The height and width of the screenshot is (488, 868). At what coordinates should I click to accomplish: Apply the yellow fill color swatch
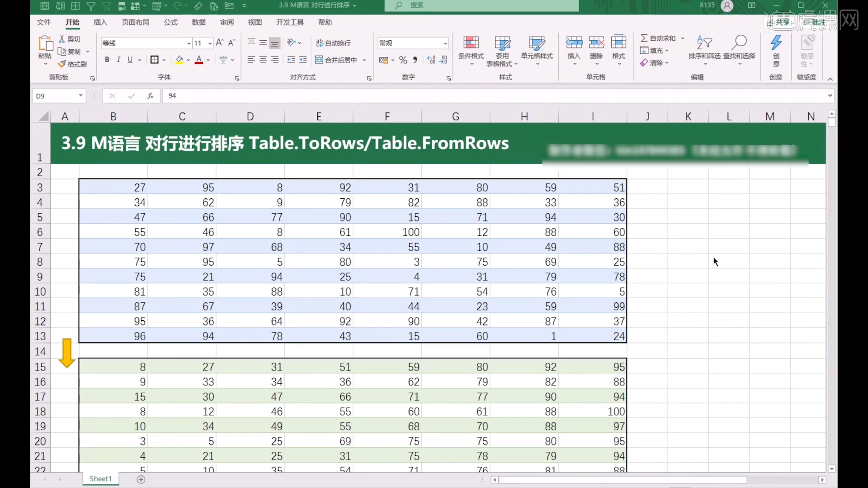coord(179,60)
